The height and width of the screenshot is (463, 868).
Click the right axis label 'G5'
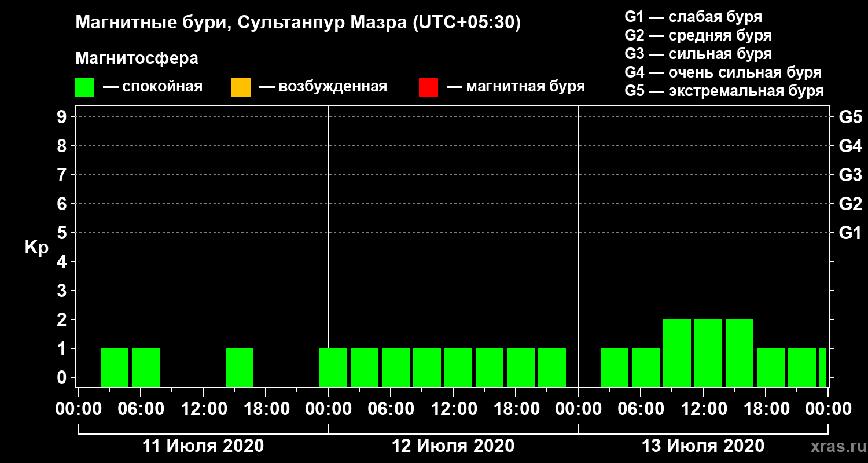coord(850,117)
